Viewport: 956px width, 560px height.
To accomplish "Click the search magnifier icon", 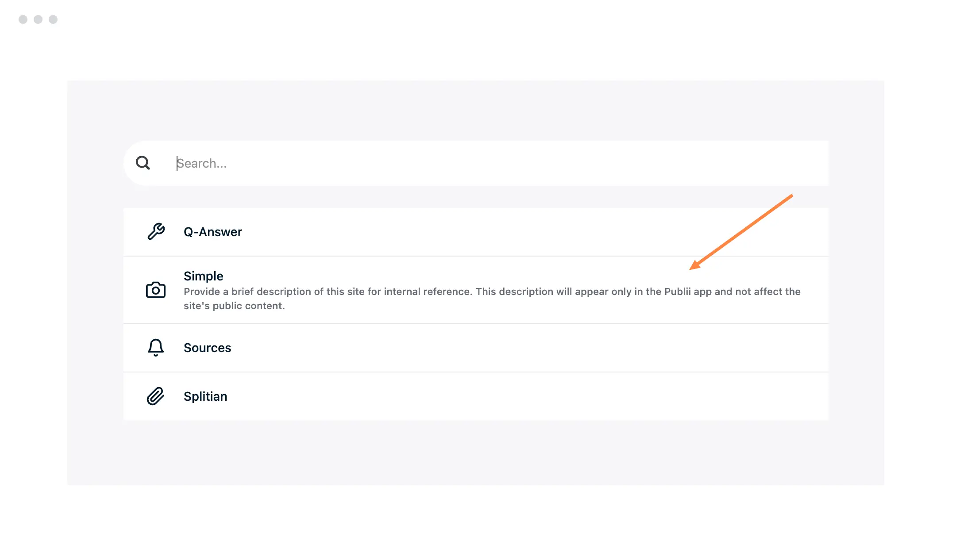I will click(x=142, y=163).
